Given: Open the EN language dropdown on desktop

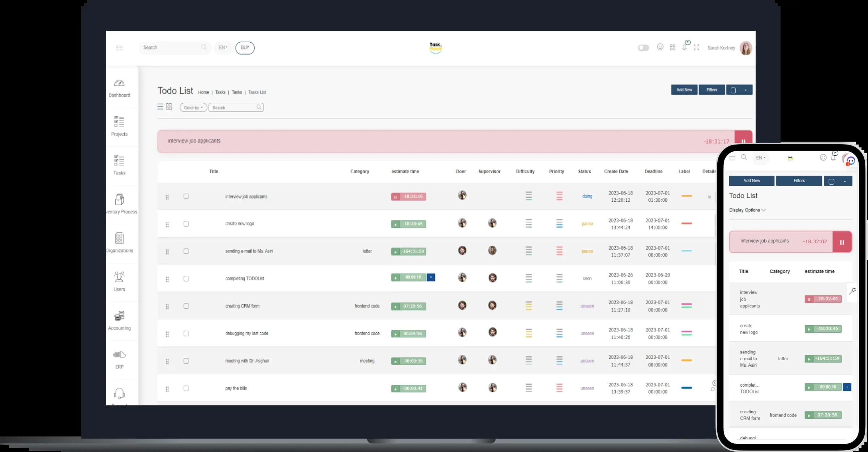Looking at the screenshot, I should 223,48.
